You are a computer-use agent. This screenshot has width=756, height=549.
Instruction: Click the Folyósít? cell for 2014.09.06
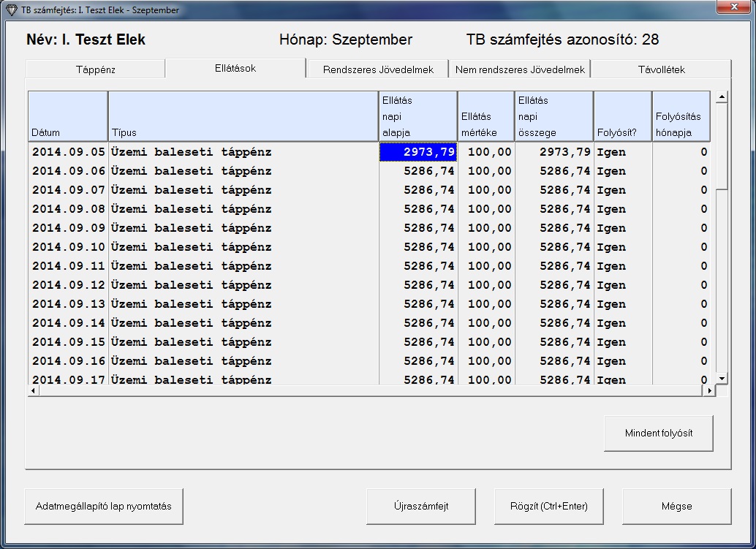[621, 171]
